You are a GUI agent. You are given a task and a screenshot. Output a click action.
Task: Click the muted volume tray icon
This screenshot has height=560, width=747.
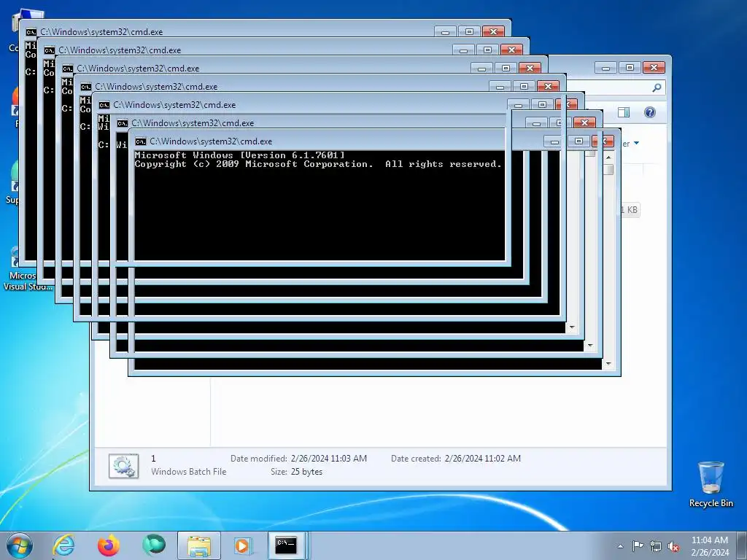click(x=673, y=546)
